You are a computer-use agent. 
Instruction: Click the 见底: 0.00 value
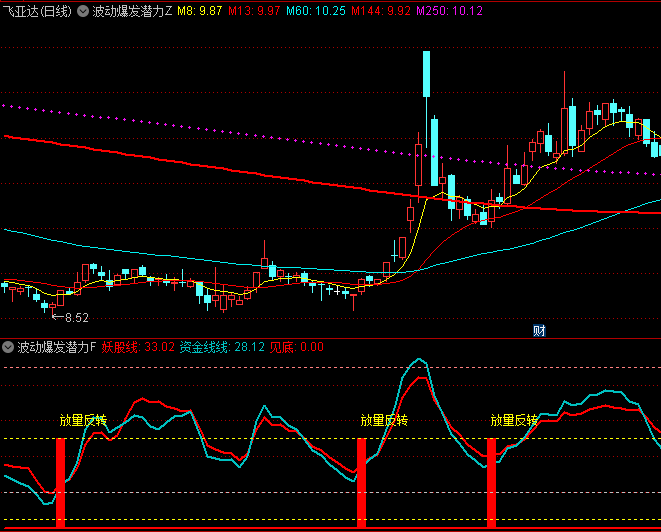click(x=297, y=347)
